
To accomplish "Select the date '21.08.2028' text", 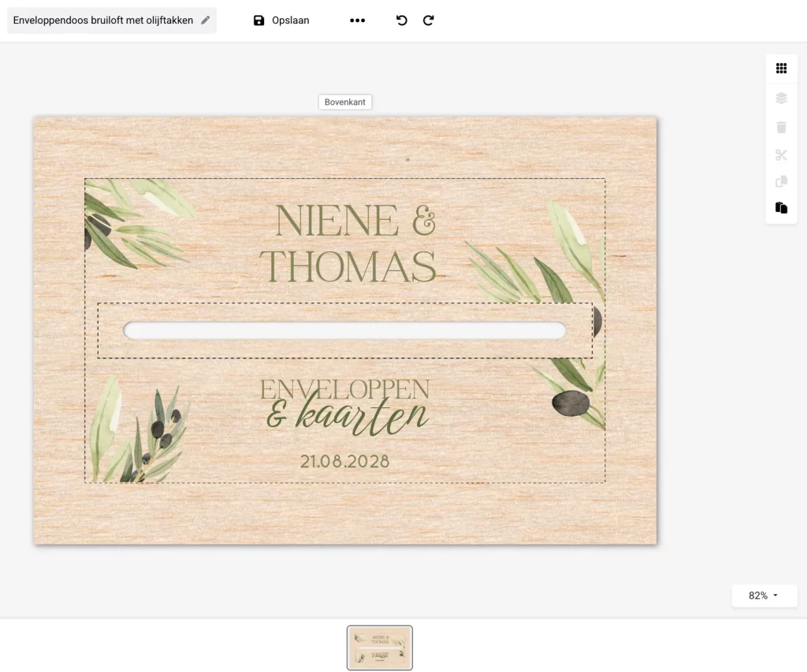I will 344,461.
